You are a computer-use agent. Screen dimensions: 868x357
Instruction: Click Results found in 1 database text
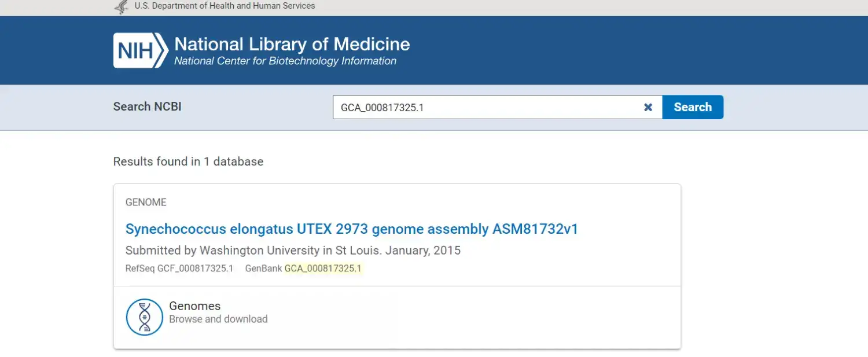[188, 162]
